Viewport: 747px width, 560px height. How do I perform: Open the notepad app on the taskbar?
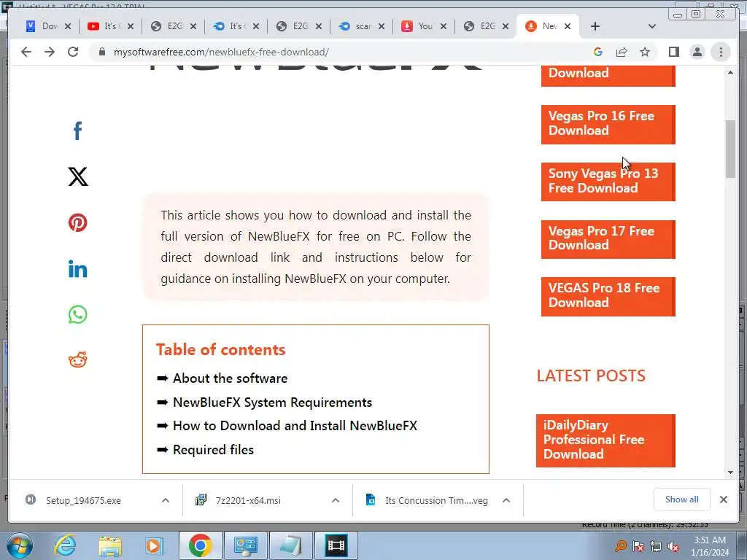[291, 545]
